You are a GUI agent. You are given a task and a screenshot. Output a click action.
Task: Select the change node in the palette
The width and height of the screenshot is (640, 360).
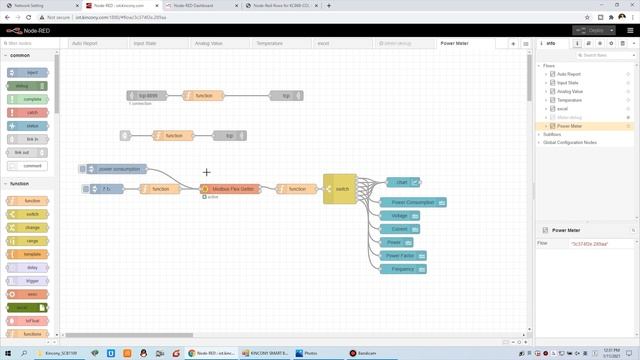tap(27, 228)
